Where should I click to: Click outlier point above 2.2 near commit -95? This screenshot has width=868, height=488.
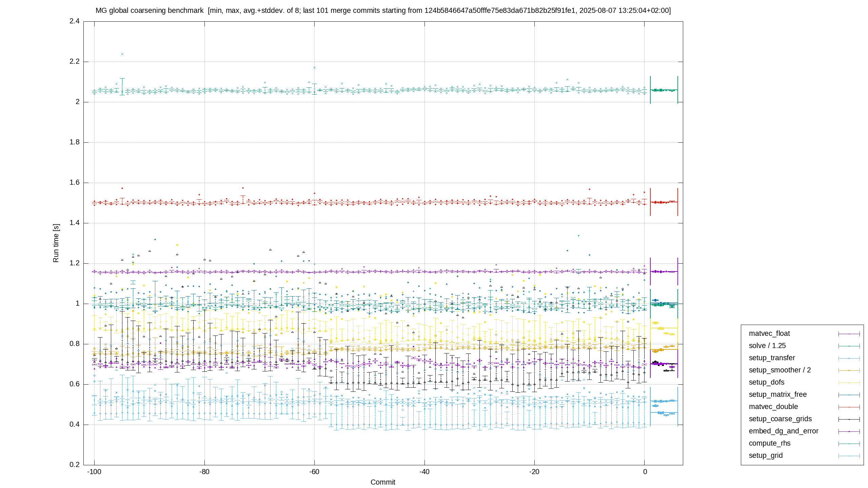pos(122,54)
